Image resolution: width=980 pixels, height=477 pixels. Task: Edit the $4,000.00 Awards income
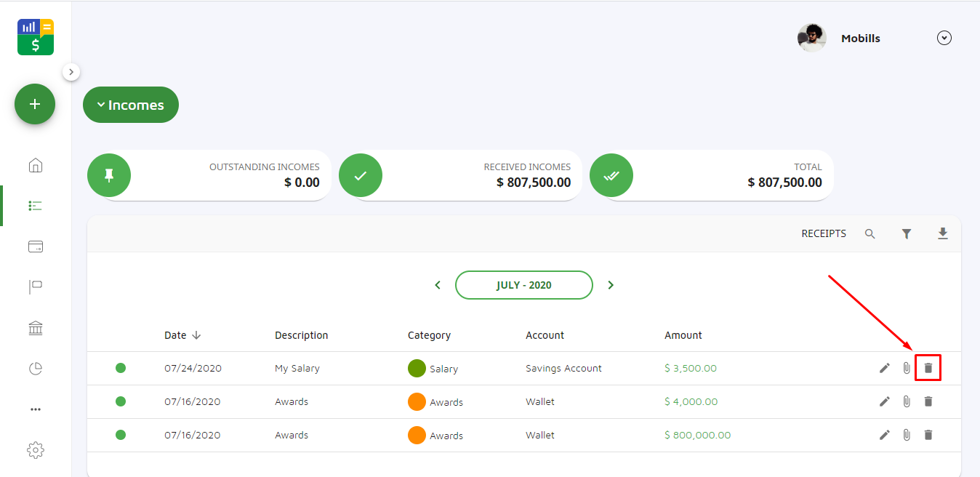(x=884, y=401)
